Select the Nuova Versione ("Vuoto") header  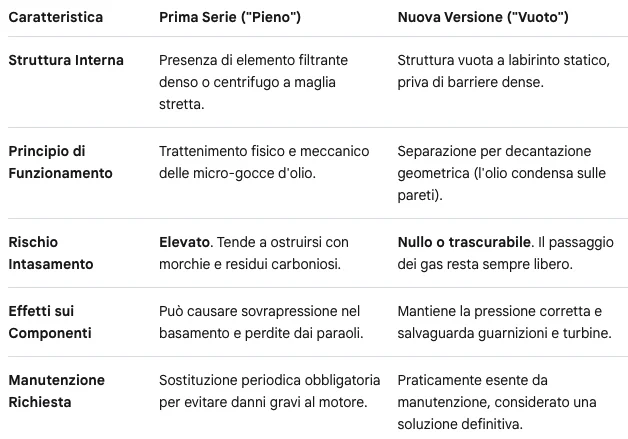[x=483, y=17]
